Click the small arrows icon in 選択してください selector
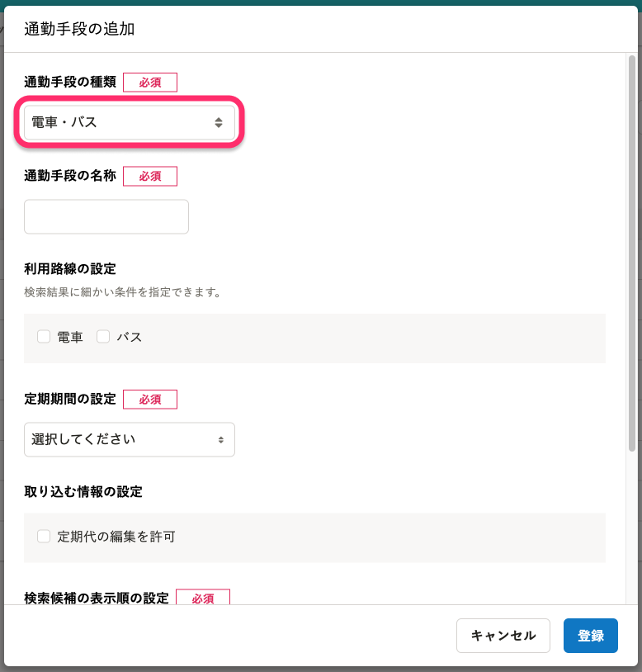642x672 pixels. [x=220, y=440]
